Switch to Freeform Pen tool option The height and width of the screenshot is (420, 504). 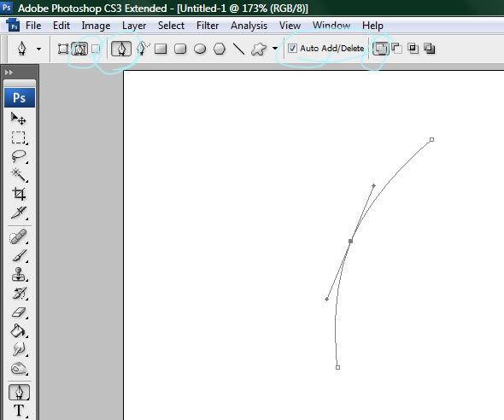point(143,49)
